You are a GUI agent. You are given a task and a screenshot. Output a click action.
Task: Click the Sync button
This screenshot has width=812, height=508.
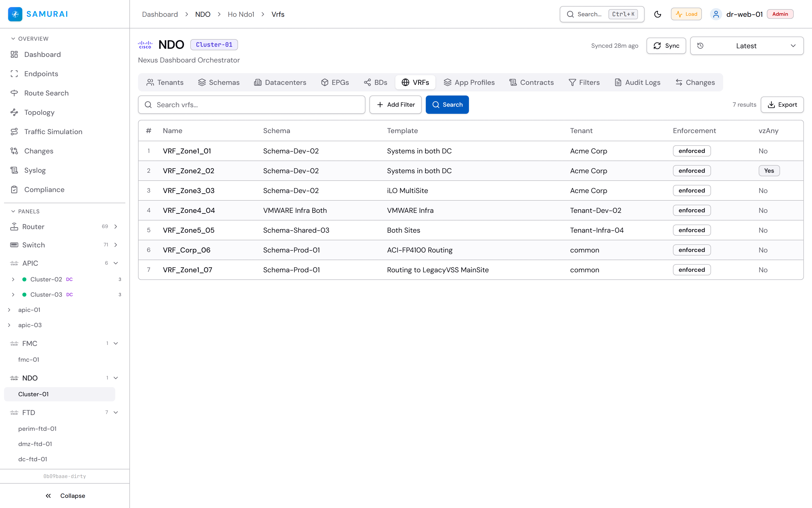click(666, 46)
